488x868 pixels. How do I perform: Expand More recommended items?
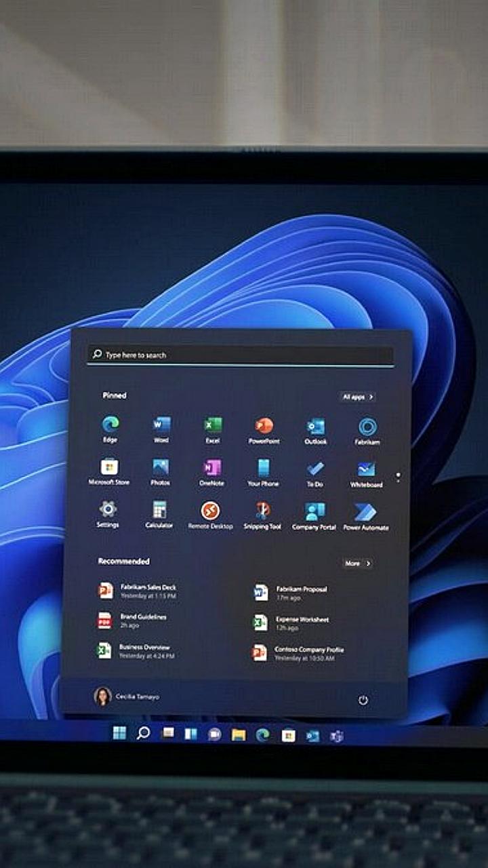(x=357, y=564)
